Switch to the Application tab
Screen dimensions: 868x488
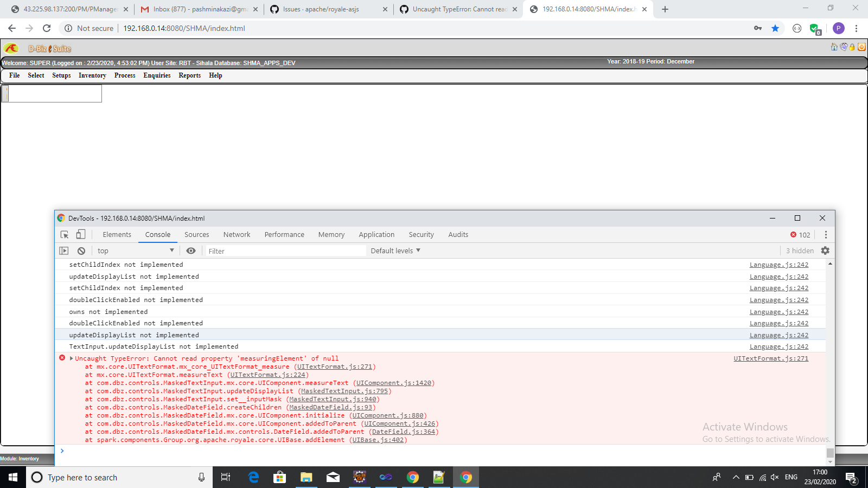[x=376, y=235]
